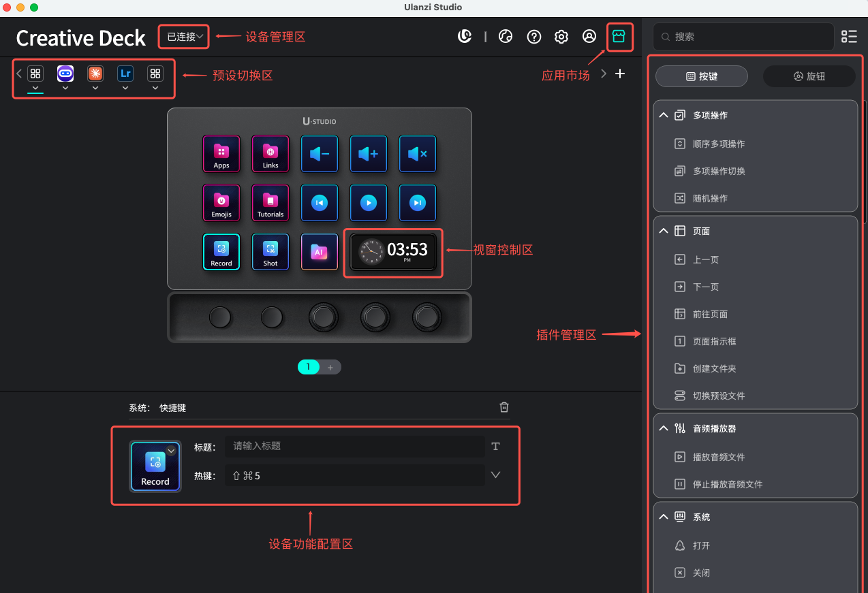Open the 已连接 device dropdown

(x=185, y=37)
